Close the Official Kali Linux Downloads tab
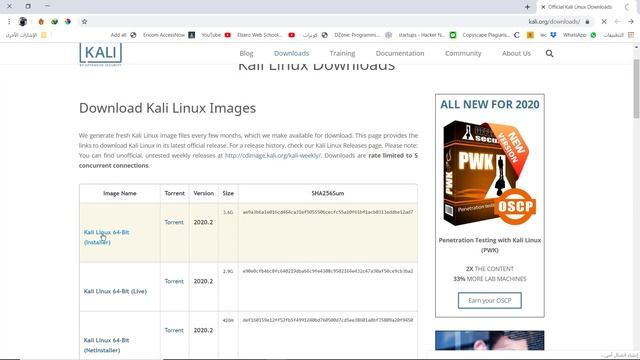Viewport: 640px width, 360px height. (543, 7)
